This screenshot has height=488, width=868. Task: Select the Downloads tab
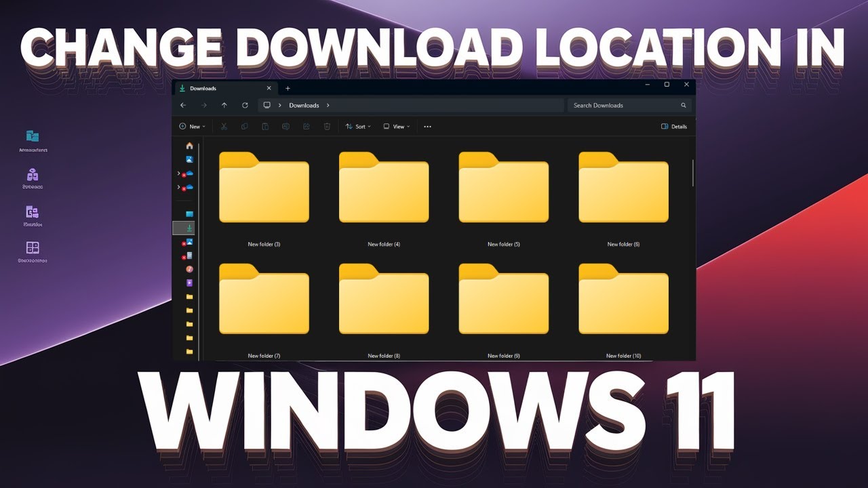(225, 88)
